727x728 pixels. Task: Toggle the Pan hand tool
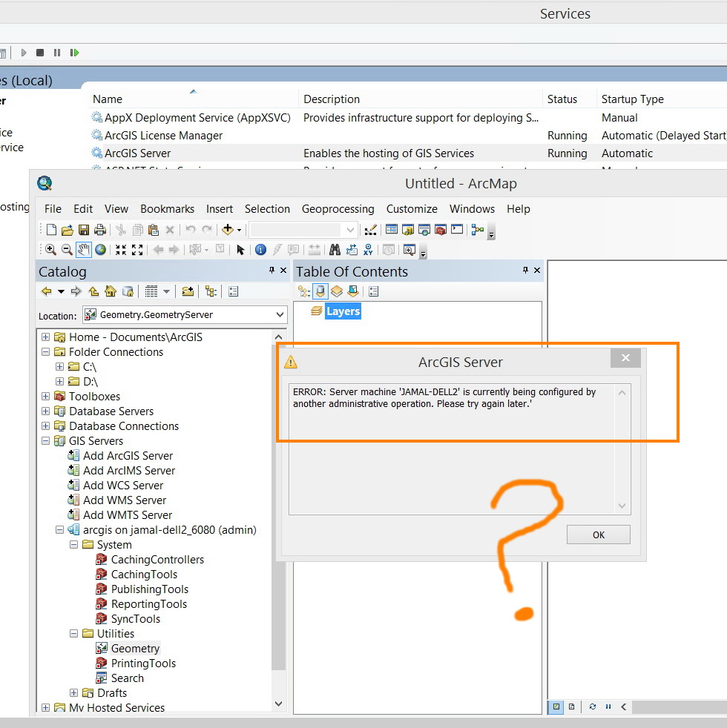point(84,250)
